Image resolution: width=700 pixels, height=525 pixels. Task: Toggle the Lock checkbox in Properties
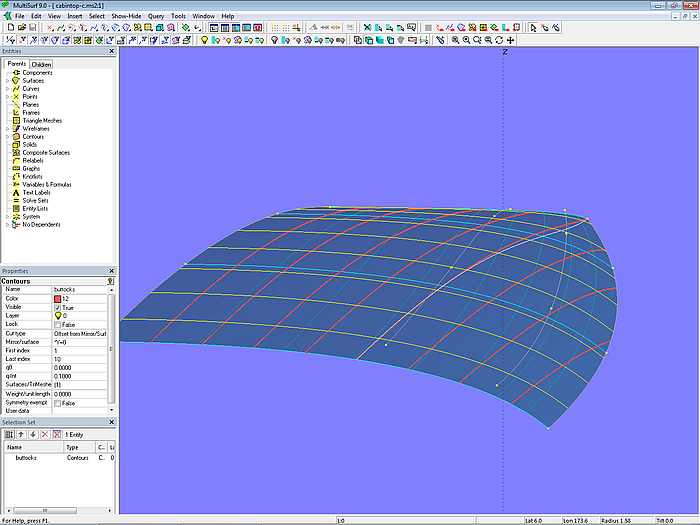coord(57,324)
